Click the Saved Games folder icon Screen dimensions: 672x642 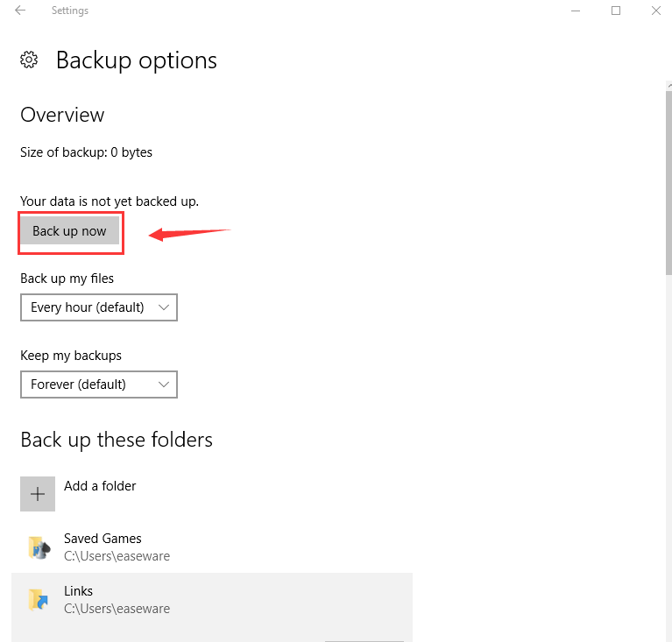tap(39, 547)
